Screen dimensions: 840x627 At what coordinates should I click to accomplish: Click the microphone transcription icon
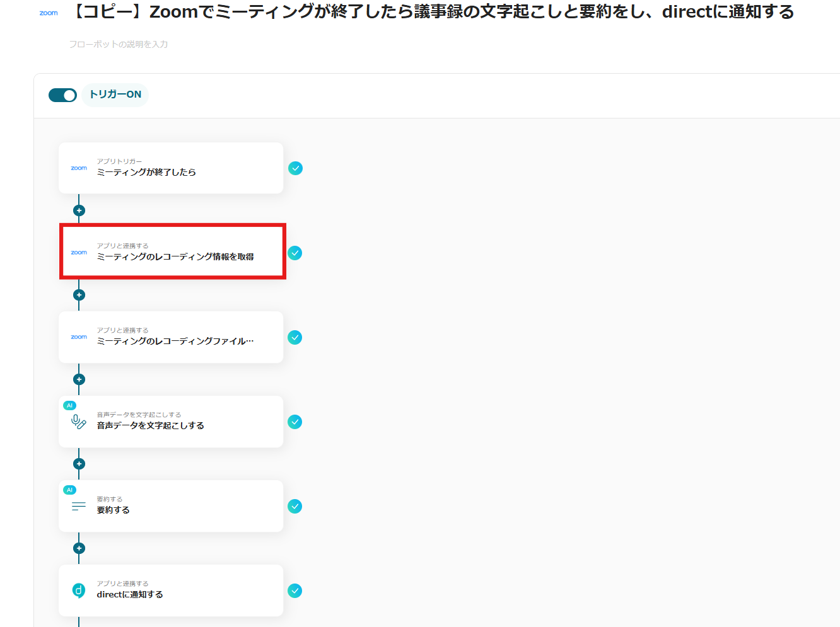[79, 422]
